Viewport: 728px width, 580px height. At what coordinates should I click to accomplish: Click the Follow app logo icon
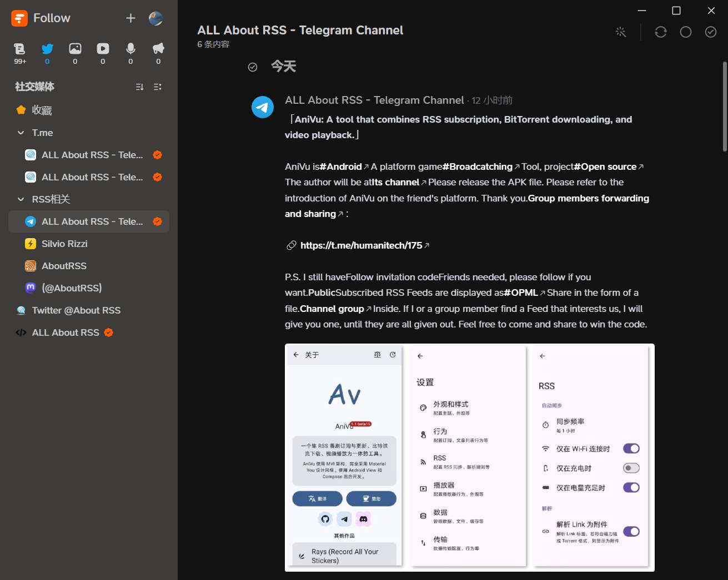19,18
